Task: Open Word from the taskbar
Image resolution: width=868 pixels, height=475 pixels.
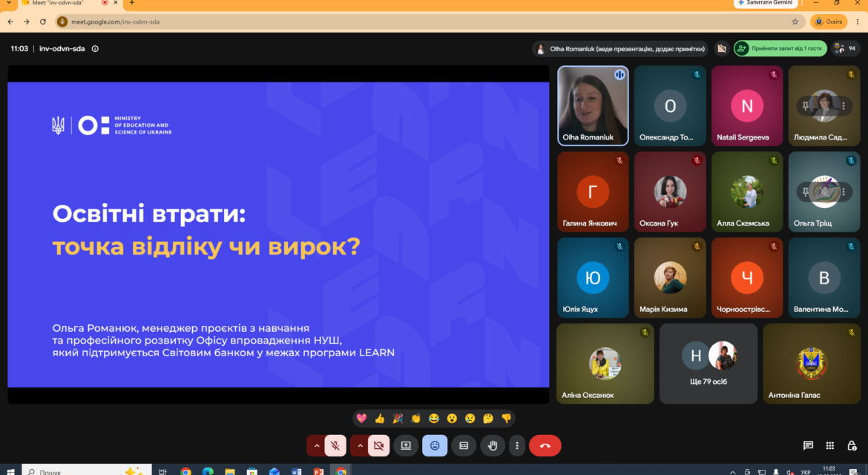Action: tap(296, 472)
